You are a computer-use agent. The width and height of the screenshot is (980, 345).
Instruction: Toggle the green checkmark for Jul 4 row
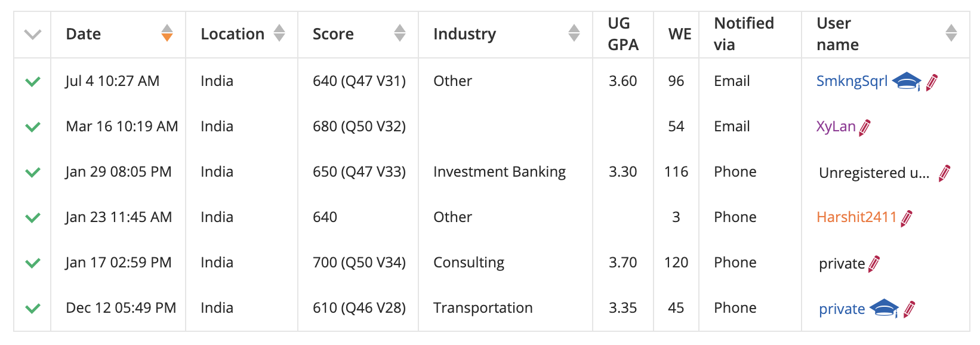click(x=33, y=81)
